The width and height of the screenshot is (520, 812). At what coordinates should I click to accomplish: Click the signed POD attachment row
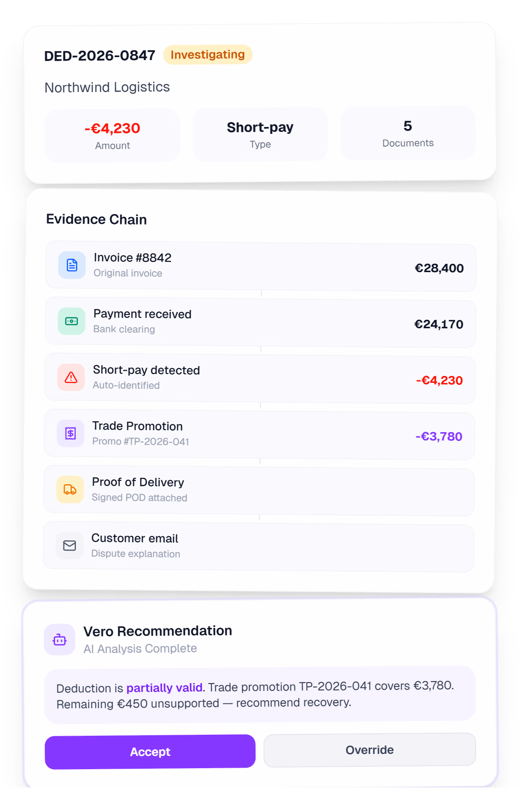pos(260,489)
